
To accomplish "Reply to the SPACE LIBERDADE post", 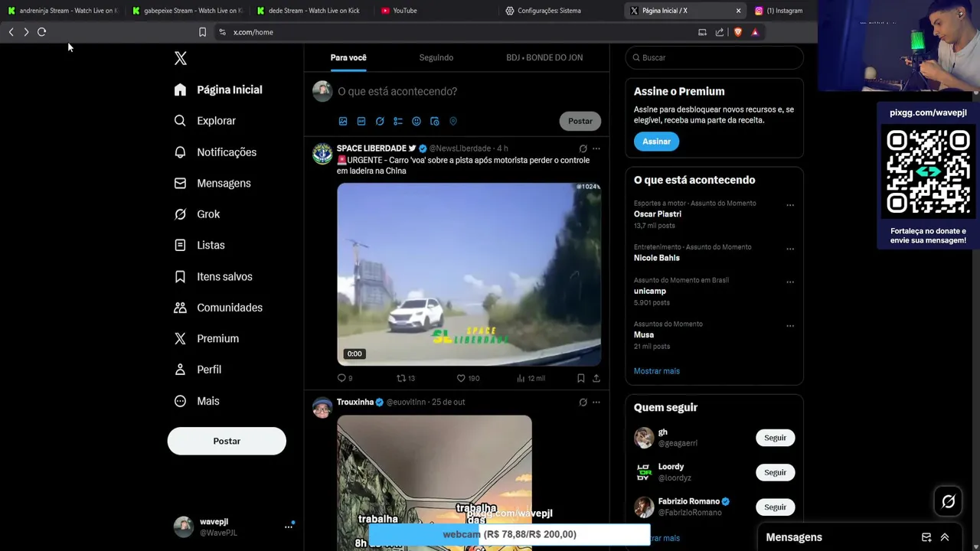I will pyautogui.click(x=345, y=378).
